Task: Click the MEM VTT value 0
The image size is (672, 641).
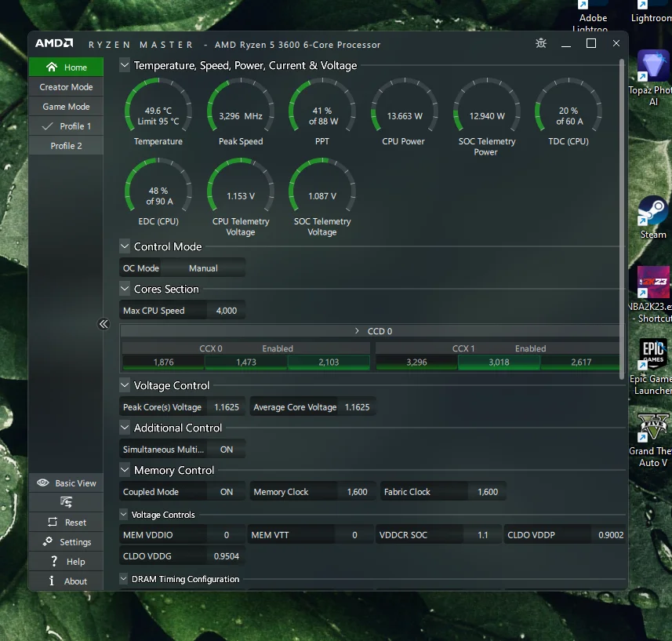Action: (x=354, y=534)
